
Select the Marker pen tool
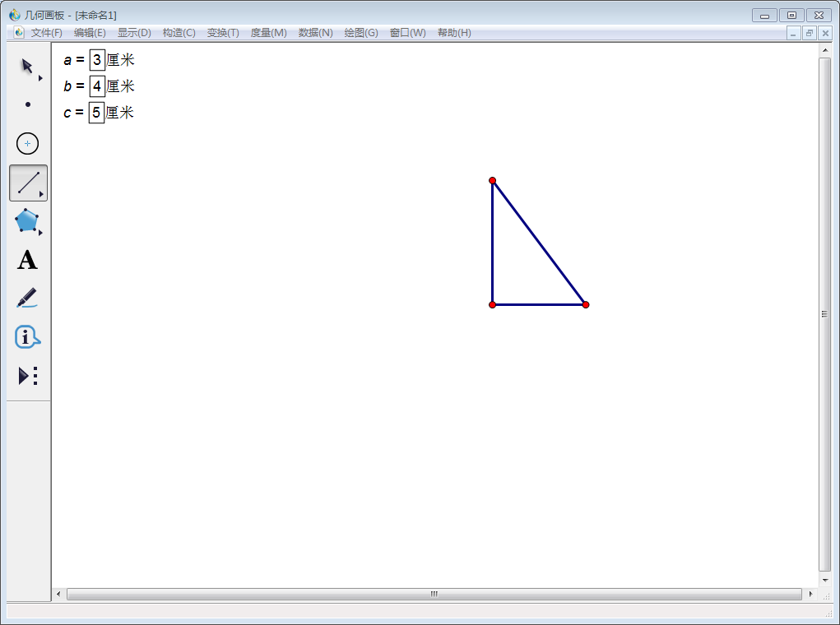27,298
